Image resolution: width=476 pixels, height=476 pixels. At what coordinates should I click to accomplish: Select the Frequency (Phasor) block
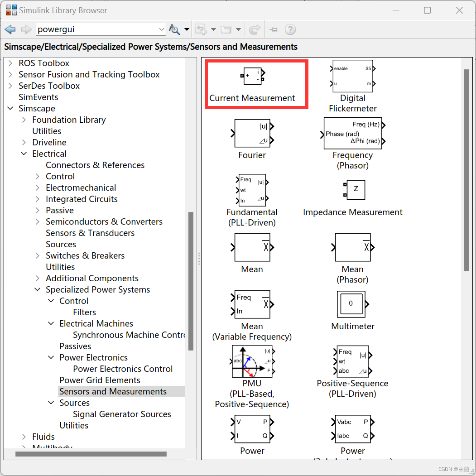pos(353,133)
